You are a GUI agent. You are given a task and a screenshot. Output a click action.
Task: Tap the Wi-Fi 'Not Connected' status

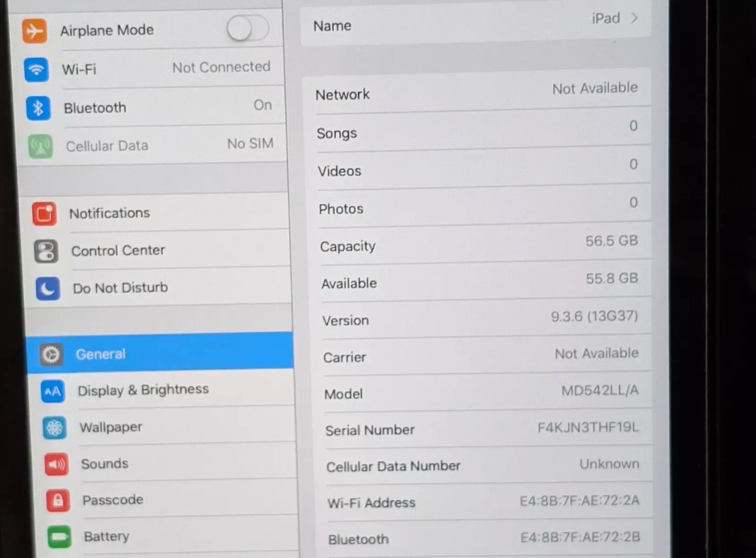[x=222, y=67]
